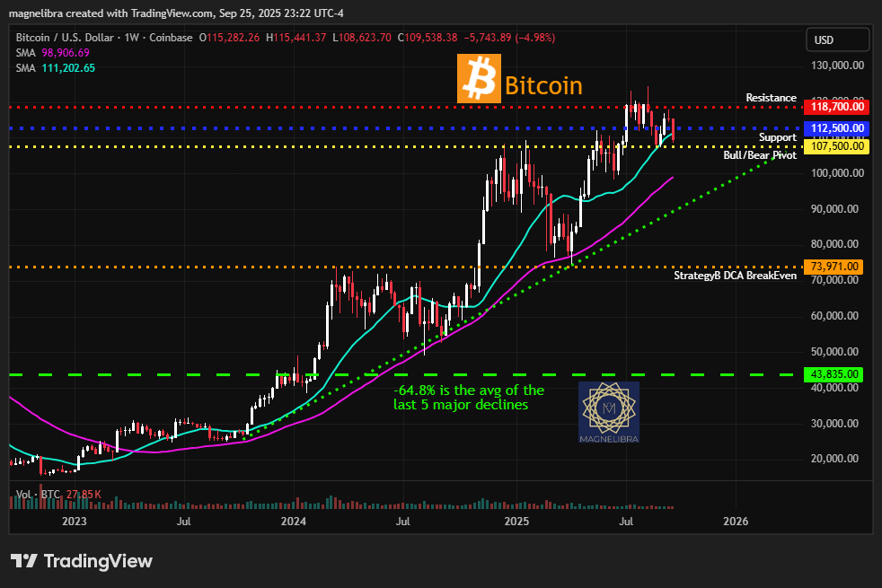Select the 43,835.00 green price label
Image resolution: width=882 pixels, height=588 pixels.
(x=833, y=374)
